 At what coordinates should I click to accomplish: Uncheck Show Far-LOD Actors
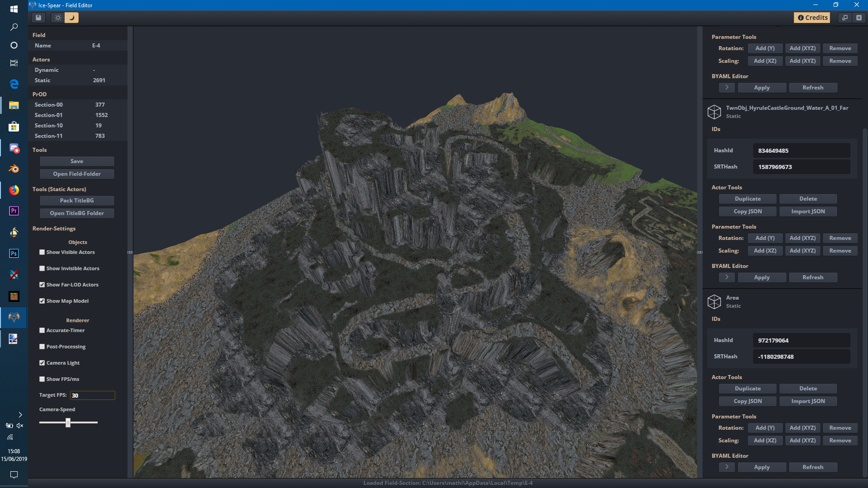point(42,285)
